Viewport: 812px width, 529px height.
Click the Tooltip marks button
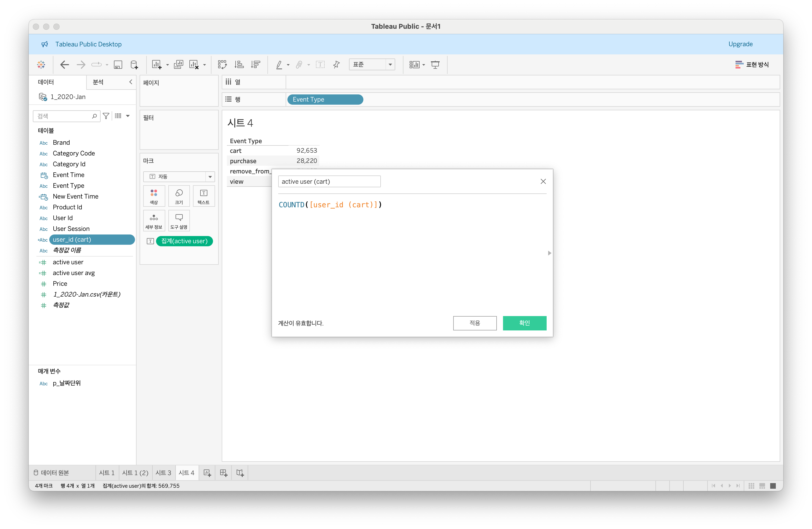pyautogui.click(x=179, y=221)
